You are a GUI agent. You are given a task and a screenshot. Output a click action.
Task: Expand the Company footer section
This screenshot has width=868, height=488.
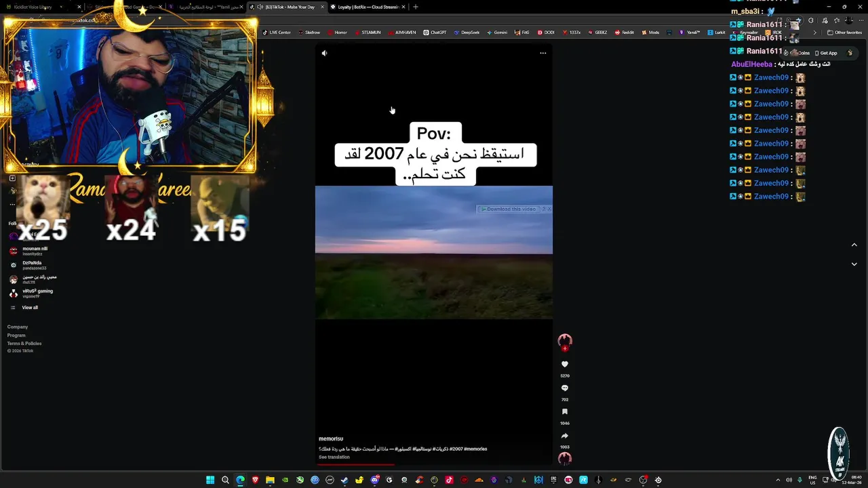point(18,327)
